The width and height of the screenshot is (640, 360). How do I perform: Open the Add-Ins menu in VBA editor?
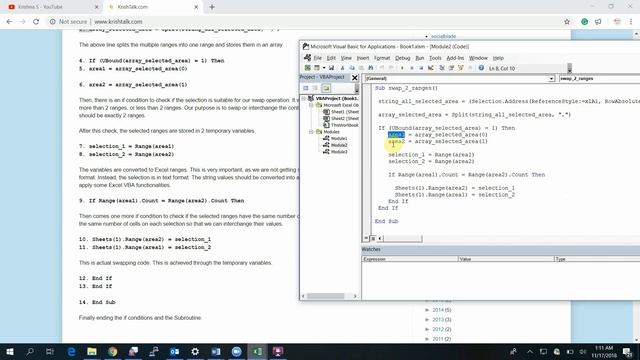455,58
